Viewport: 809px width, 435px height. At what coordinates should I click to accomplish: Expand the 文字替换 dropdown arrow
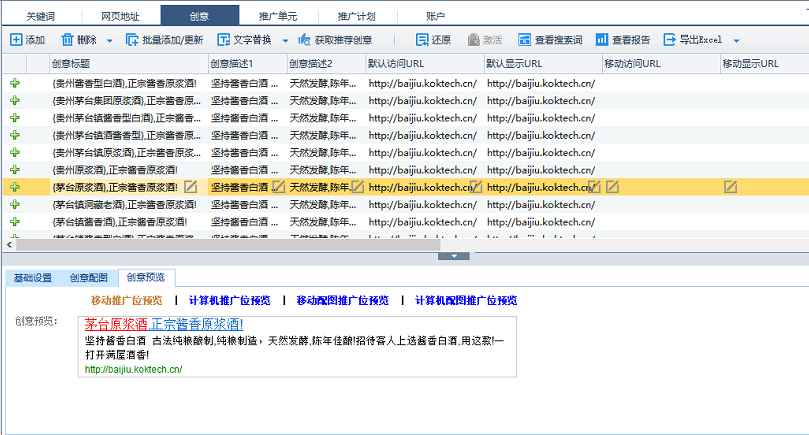(x=285, y=41)
